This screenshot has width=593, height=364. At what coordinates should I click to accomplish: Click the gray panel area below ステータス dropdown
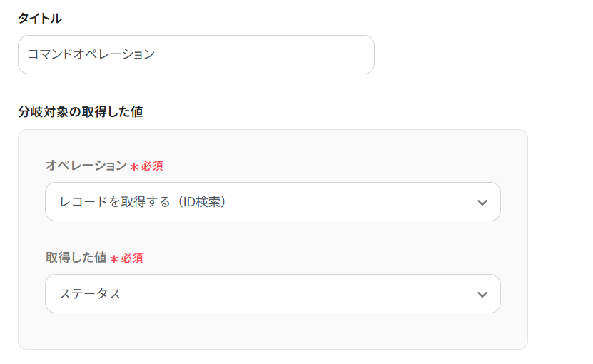pos(273,331)
